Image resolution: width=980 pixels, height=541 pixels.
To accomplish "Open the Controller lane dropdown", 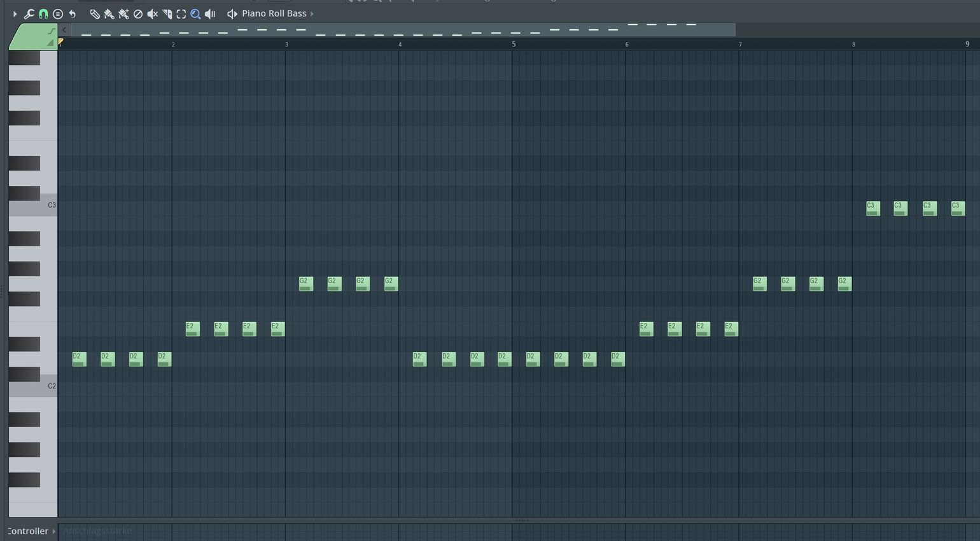I will coord(54,531).
